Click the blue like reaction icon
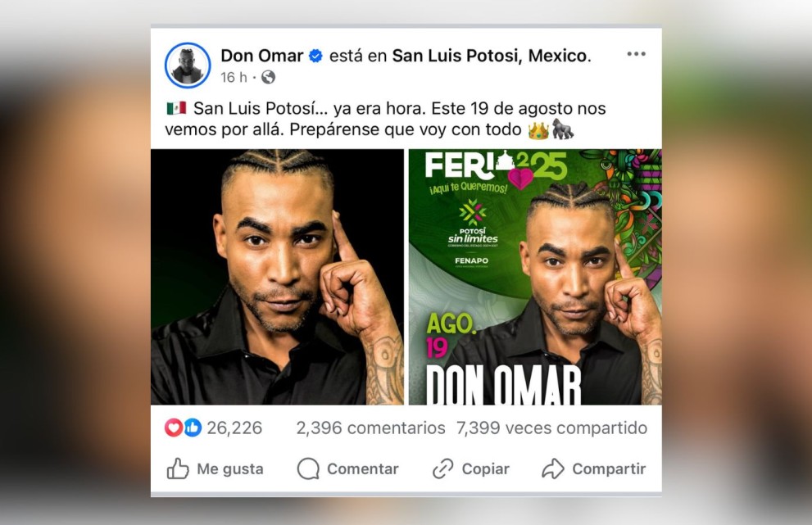 tap(192, 428)
